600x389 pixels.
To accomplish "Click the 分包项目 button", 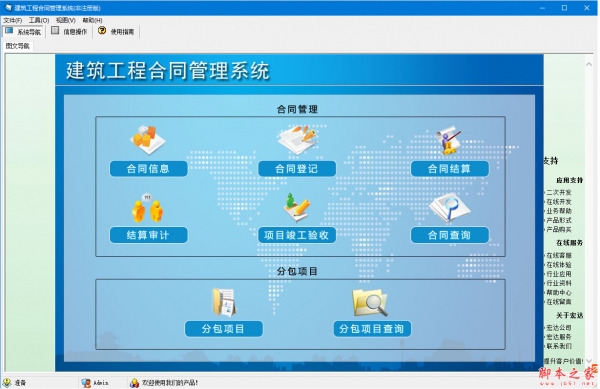I will [223, 329].
